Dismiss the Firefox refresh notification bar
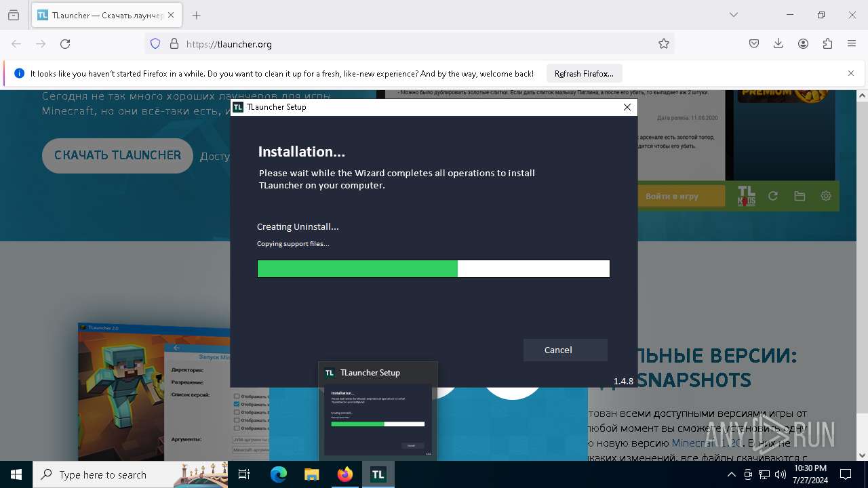The image size is (868, 488). tap(851, 73)
